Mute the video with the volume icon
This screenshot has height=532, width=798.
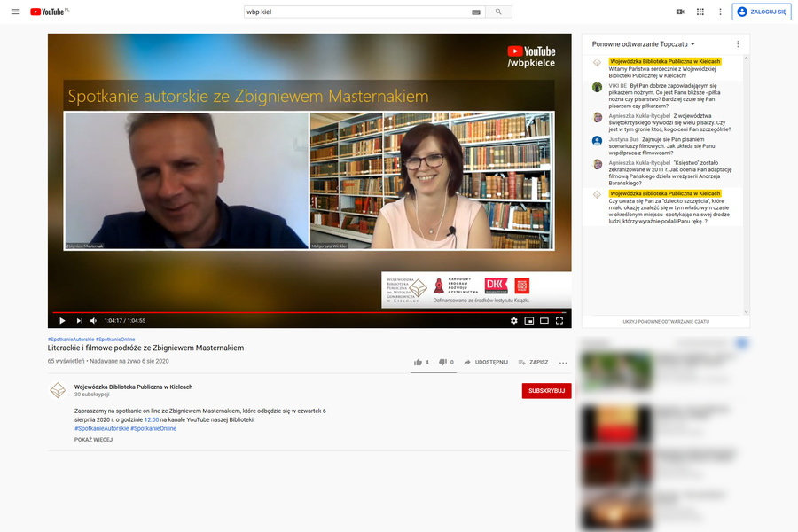click(94, 321)
